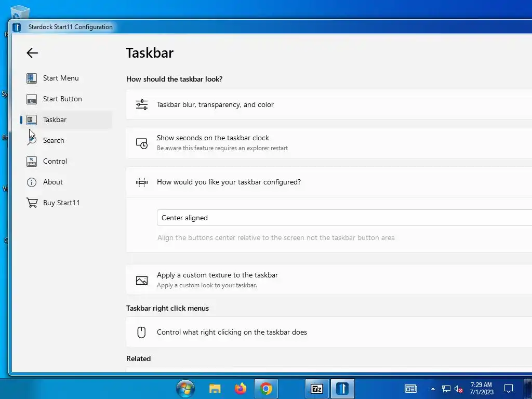This screenshot has height=399, width=532.
Task: Click 'Align the buttons center relative' description
Action: point(276,238)
